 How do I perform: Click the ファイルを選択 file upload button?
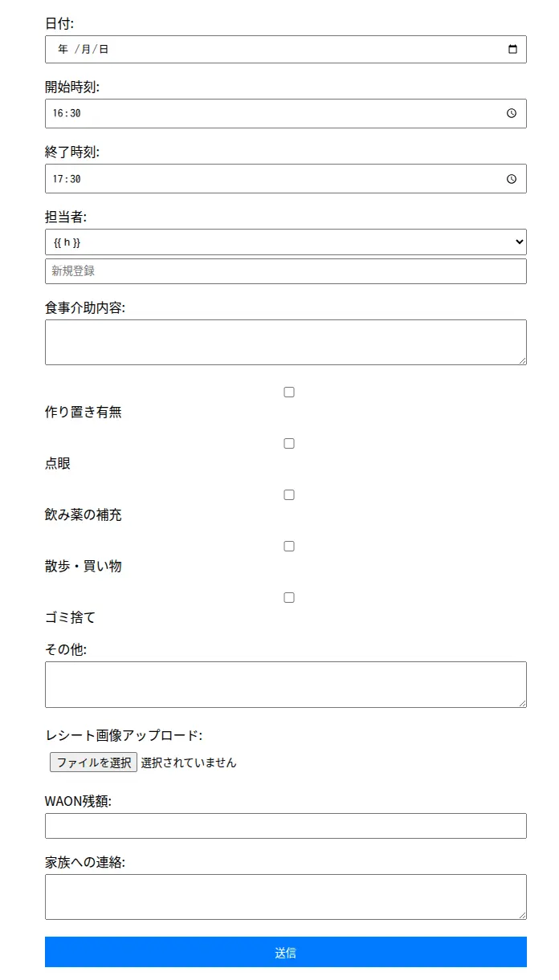(x=92, y=762)
